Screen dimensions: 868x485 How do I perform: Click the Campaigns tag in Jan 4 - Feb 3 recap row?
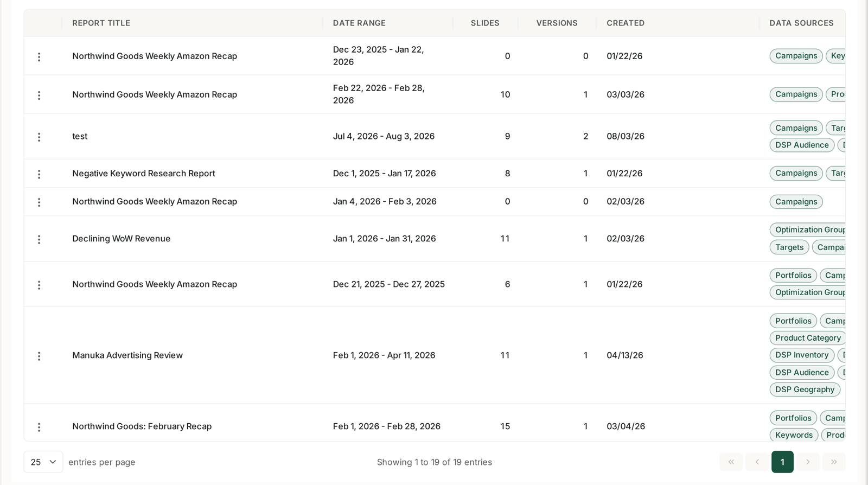[796, 202]
